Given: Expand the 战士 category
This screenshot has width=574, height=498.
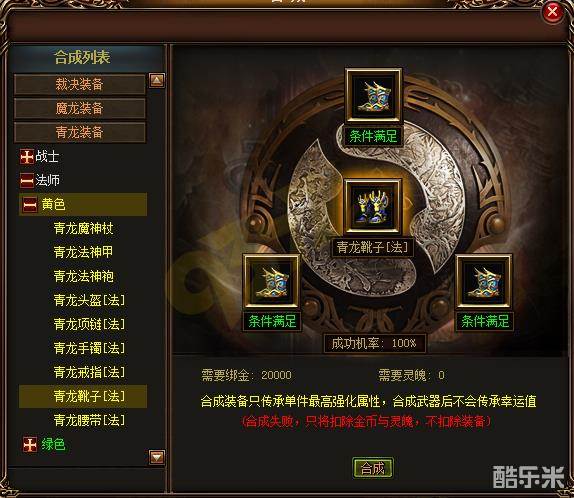Looking at the screenshot, I should coord(27,157).
